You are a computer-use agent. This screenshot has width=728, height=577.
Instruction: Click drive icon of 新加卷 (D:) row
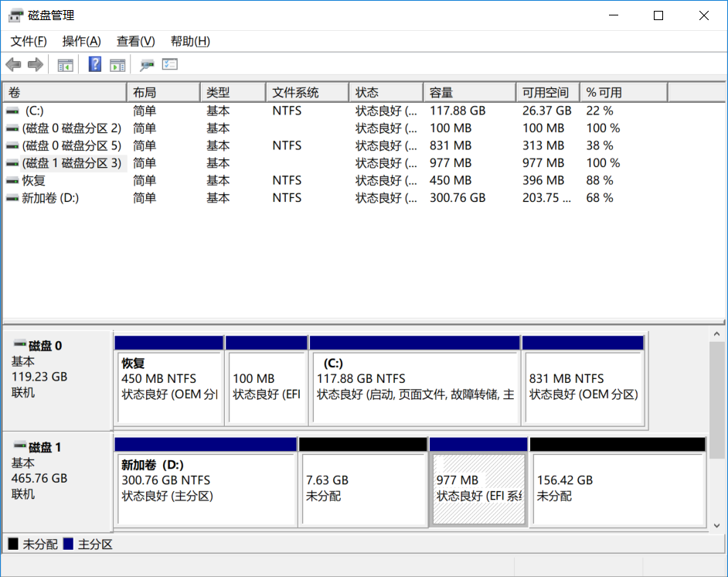point(12,198)
